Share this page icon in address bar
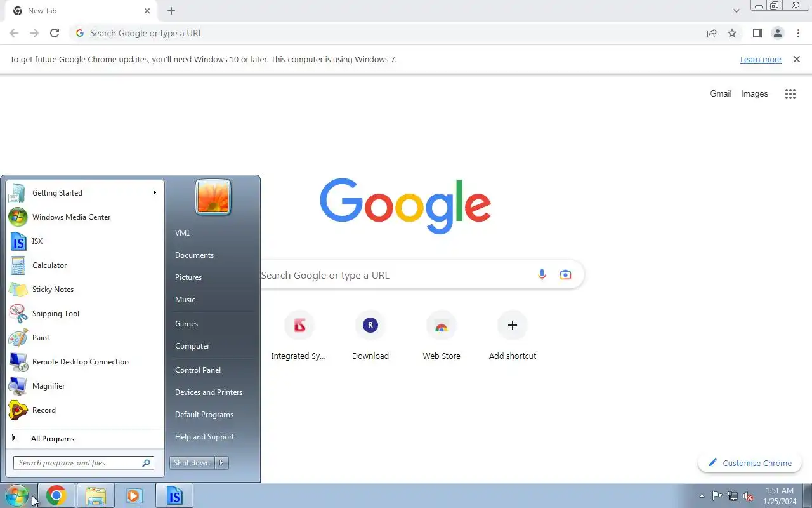The height and width of the screenshot is (508, 812). pyautogui.click(x=712, y=33)
